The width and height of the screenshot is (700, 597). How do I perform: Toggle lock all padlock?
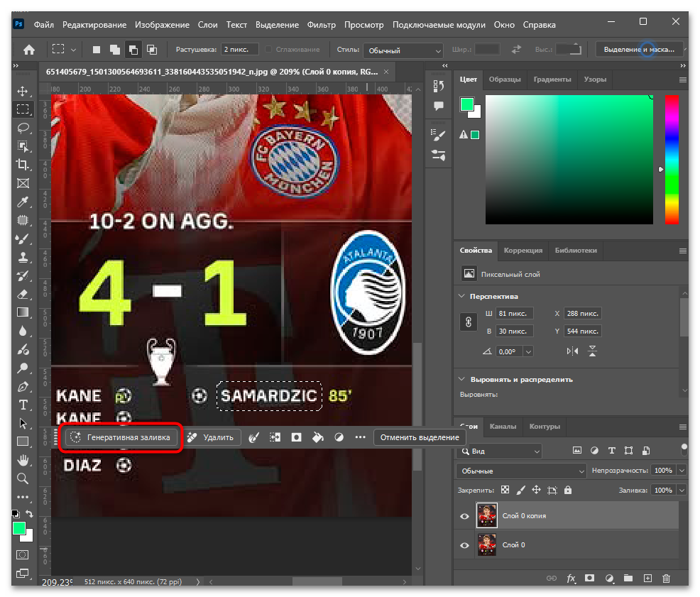[568, 490]
